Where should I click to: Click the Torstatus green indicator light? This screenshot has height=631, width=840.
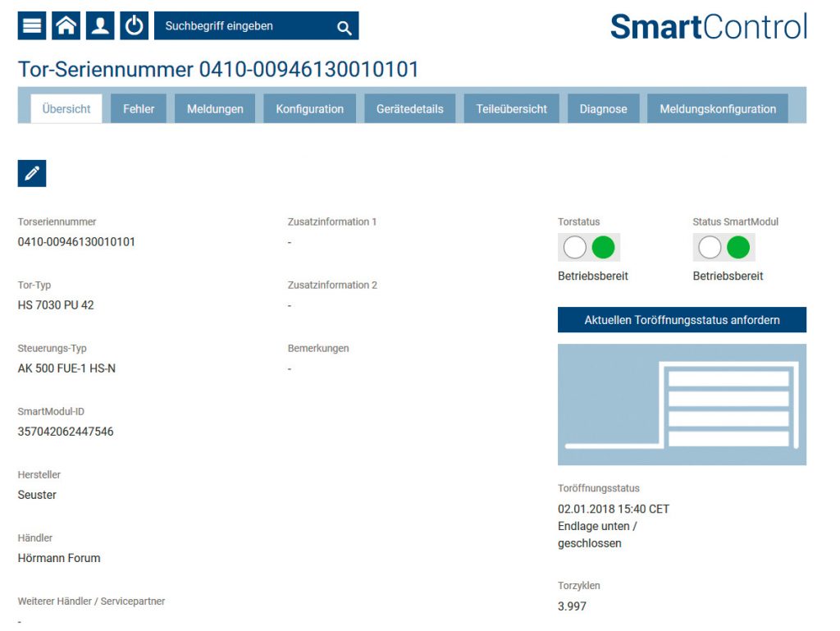tap(603, 248)
